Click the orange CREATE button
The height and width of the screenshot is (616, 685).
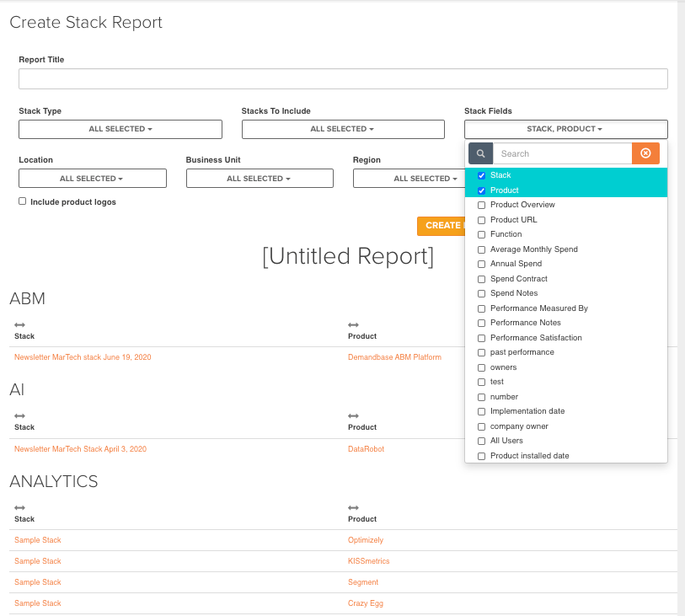point(441,226)
